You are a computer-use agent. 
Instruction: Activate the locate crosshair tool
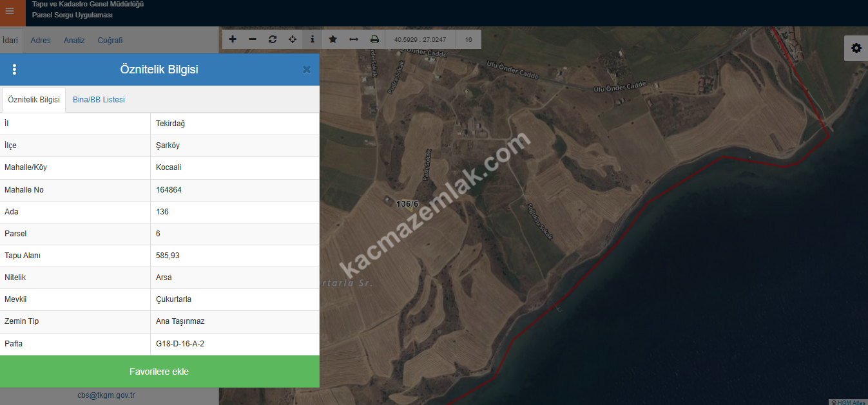[293, 39]
